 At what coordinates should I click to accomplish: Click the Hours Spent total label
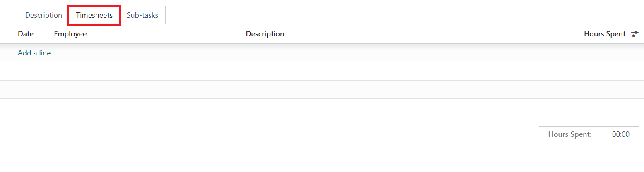pos(570,134)
